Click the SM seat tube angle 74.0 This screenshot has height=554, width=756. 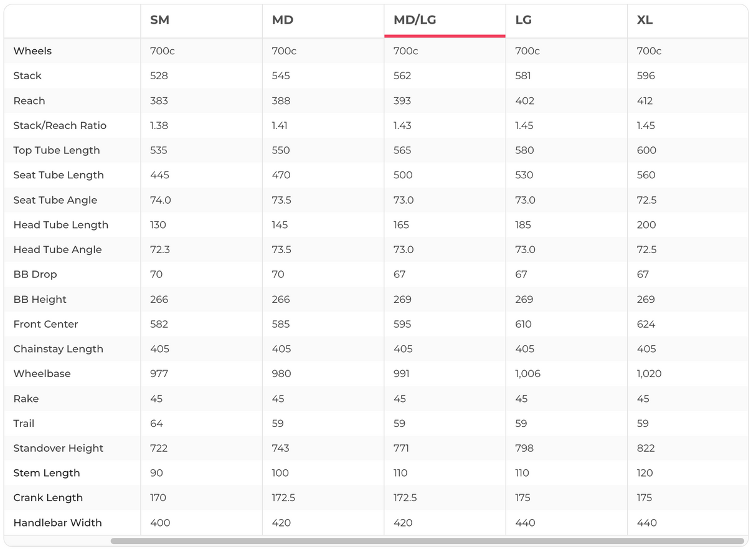[160, 200]
